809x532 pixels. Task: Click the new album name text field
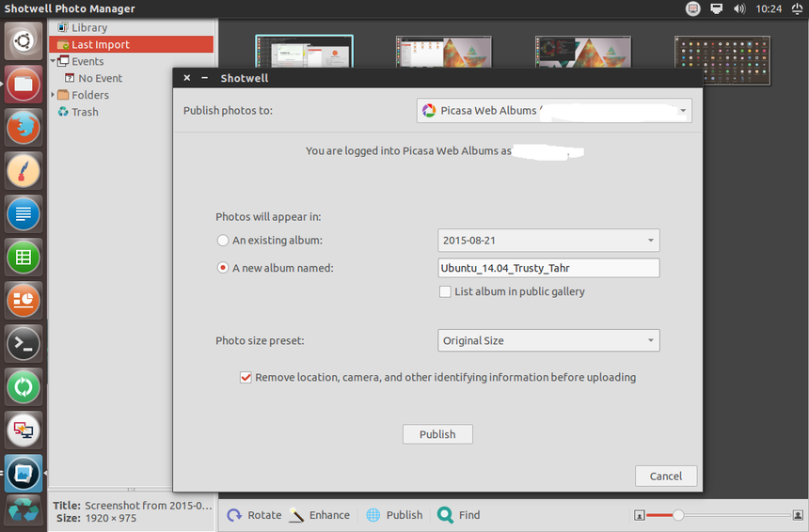[548, 268]
